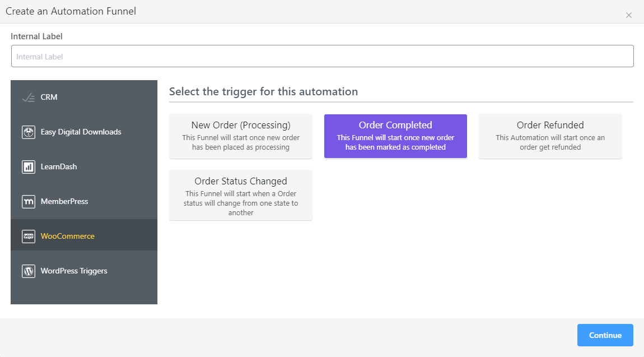
Task: Select the New Order (Processing) trigger
Action: coord(240,136)
